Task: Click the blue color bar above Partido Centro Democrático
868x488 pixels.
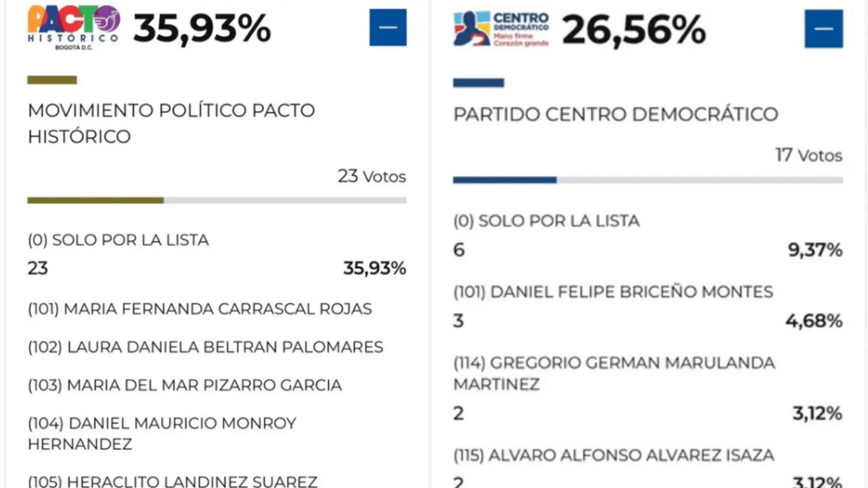Action: point(478,83)
